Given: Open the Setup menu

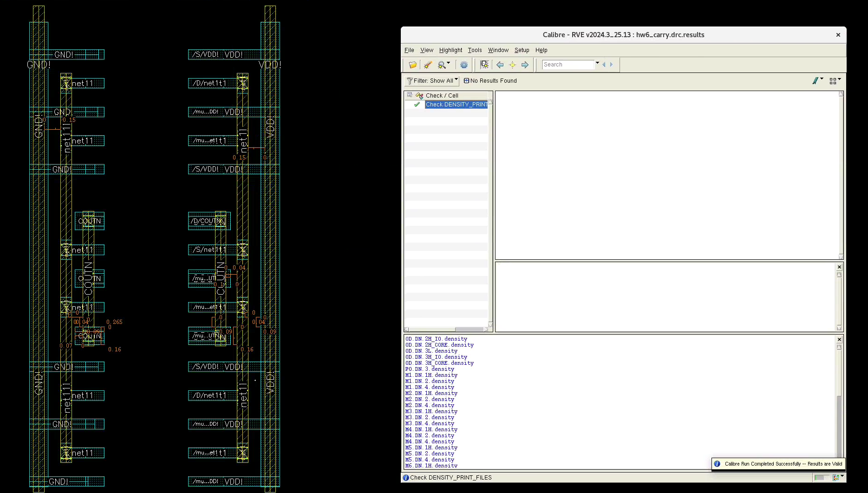Looking at the screenshot, I should [522, 50].
